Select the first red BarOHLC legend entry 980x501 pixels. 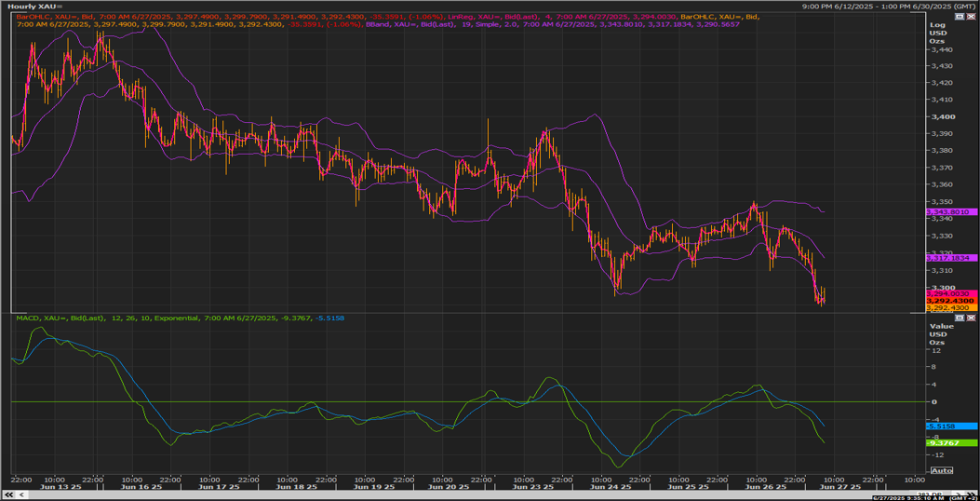(x=229, y=16)
